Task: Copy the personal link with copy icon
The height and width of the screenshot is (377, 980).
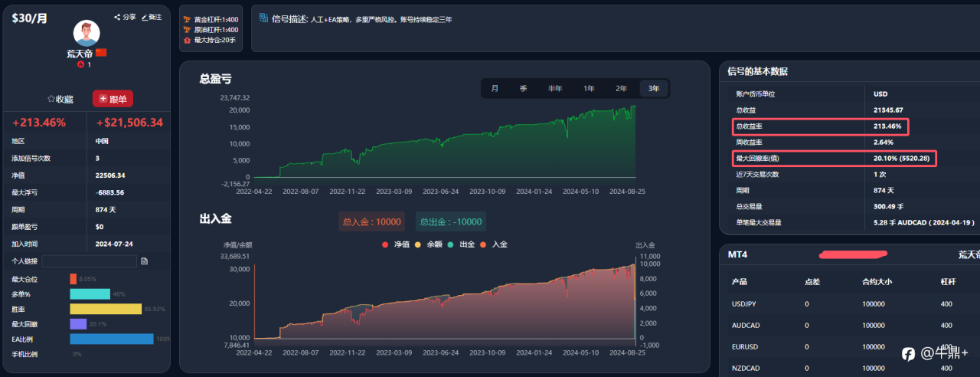Action: pos(144,261)
